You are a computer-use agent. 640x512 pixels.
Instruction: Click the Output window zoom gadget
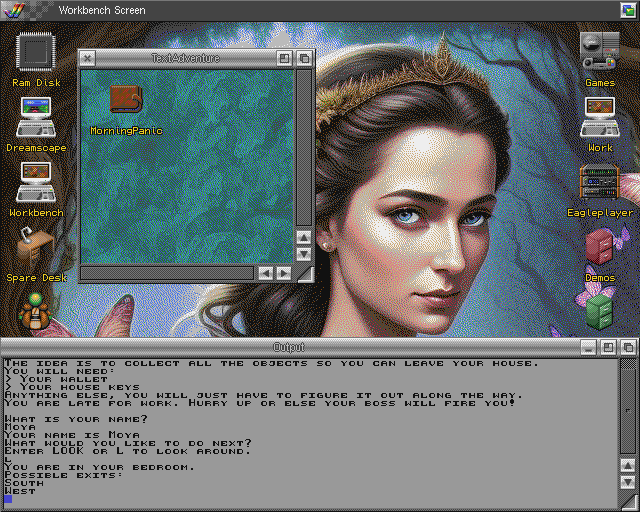[608, 347]
